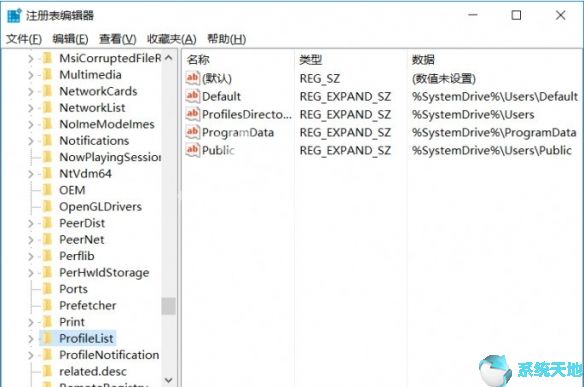The image size is (584, 387).
Task: Expand the NoImeModeImes key
Action: pyautogui.click(x=31, y=124)
